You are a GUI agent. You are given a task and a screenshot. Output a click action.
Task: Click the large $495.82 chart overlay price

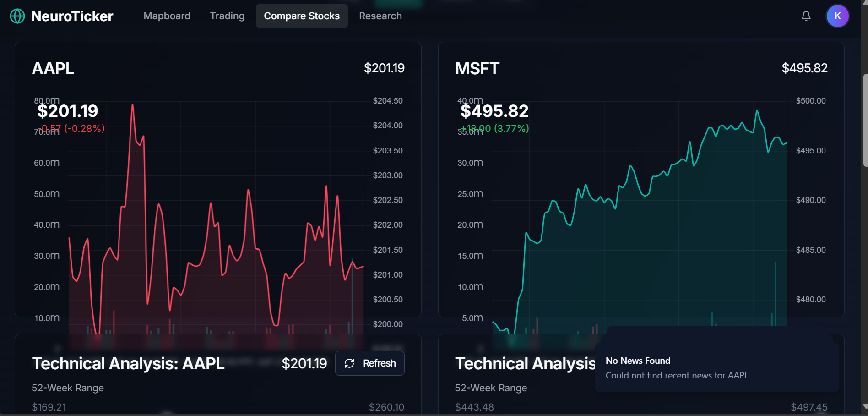(494, 111)
